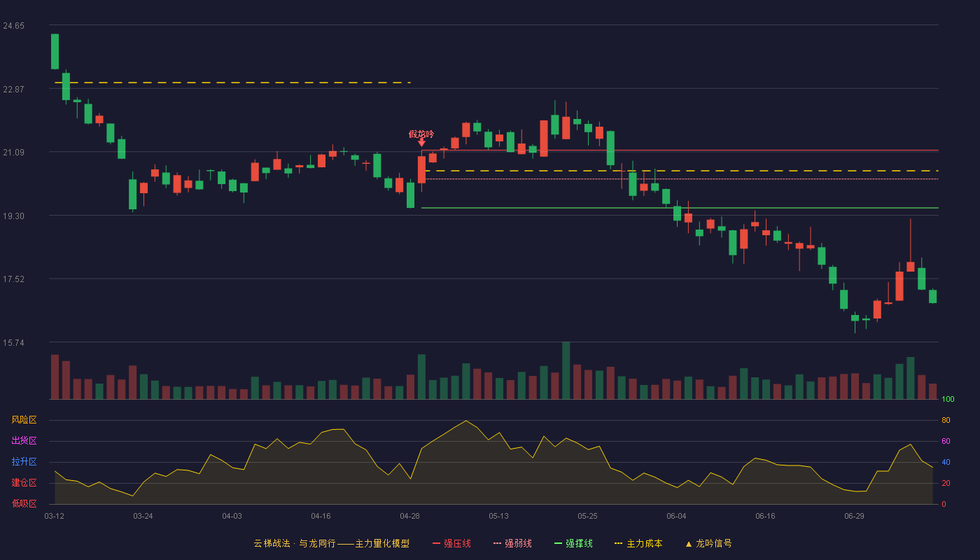Image resolution: width=980 pixels, height=560 pixels.
Task: Select the 出货区 zone label
Action: (24, 441)
